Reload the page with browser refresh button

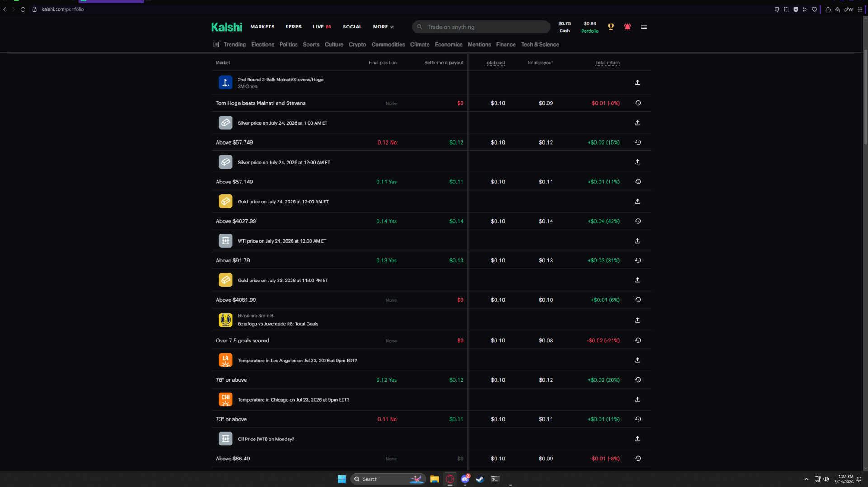tap(23, 9)
